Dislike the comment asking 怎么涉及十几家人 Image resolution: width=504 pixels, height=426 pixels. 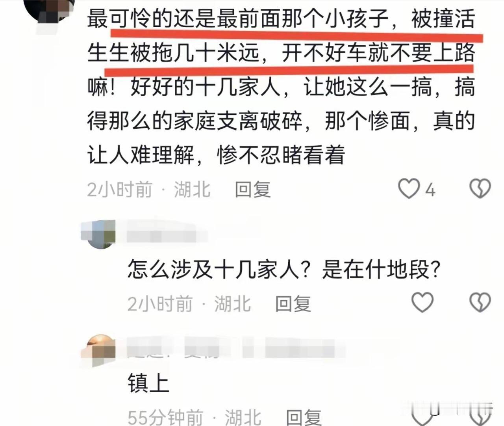pos(480,303)
